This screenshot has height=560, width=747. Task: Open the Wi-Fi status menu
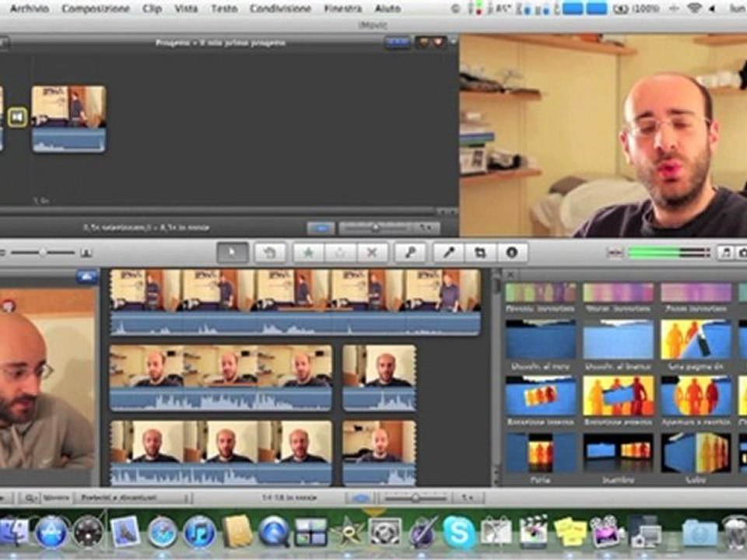(x=696, y=9)
